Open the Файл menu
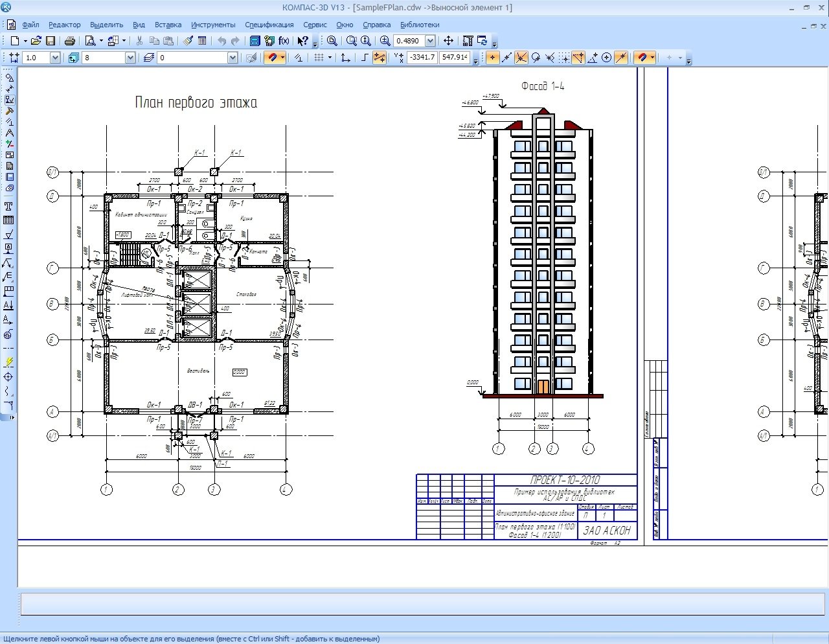 click(x=30, y=25)
